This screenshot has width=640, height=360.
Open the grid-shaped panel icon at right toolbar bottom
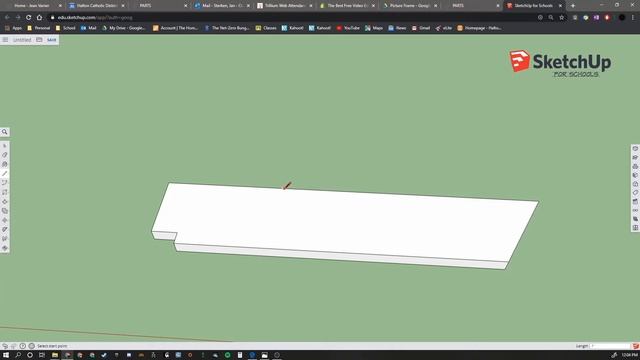coord(635,228)
